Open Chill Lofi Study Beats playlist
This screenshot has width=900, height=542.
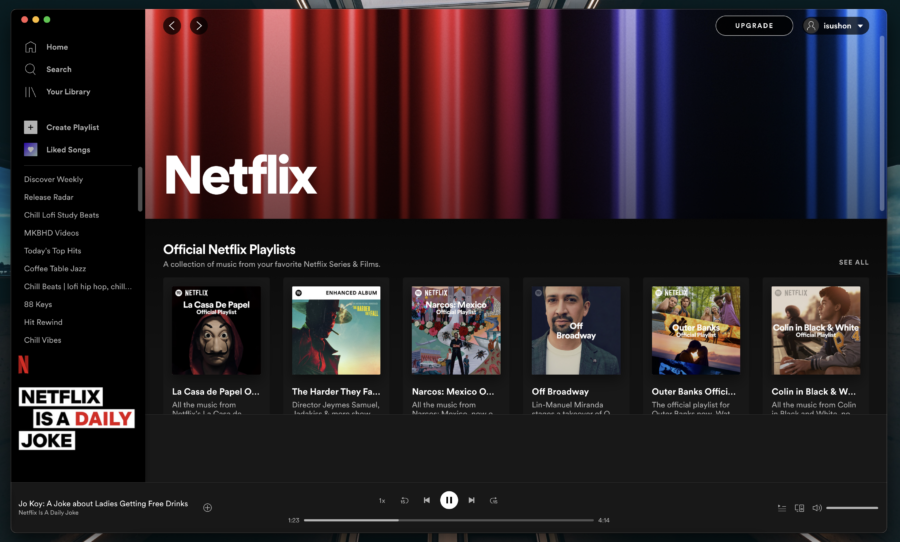point(61,215)
